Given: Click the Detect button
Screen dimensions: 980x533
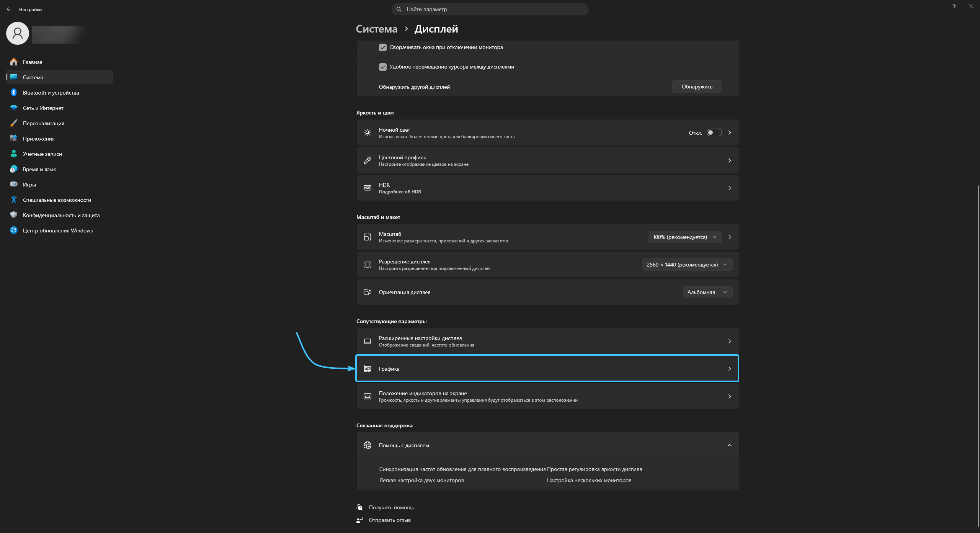Looking at the screenshot, I should [697, 87].
